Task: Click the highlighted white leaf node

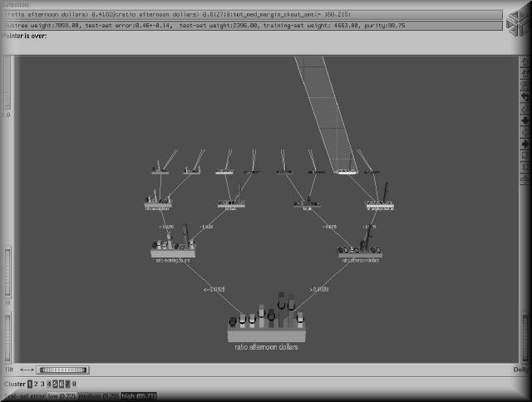Action: pos(346,172)
